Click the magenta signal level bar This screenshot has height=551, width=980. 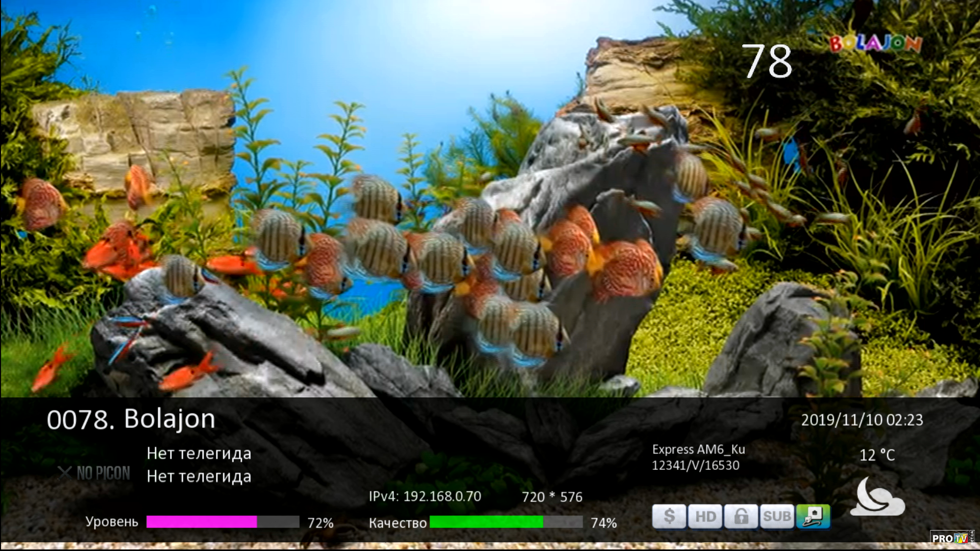[x=202, y=522]
